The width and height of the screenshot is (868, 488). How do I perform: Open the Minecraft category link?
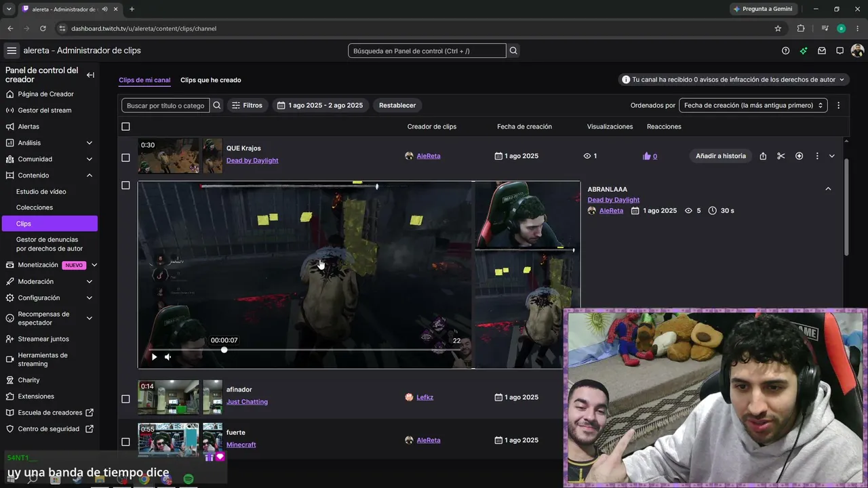[x=241, y=445]
